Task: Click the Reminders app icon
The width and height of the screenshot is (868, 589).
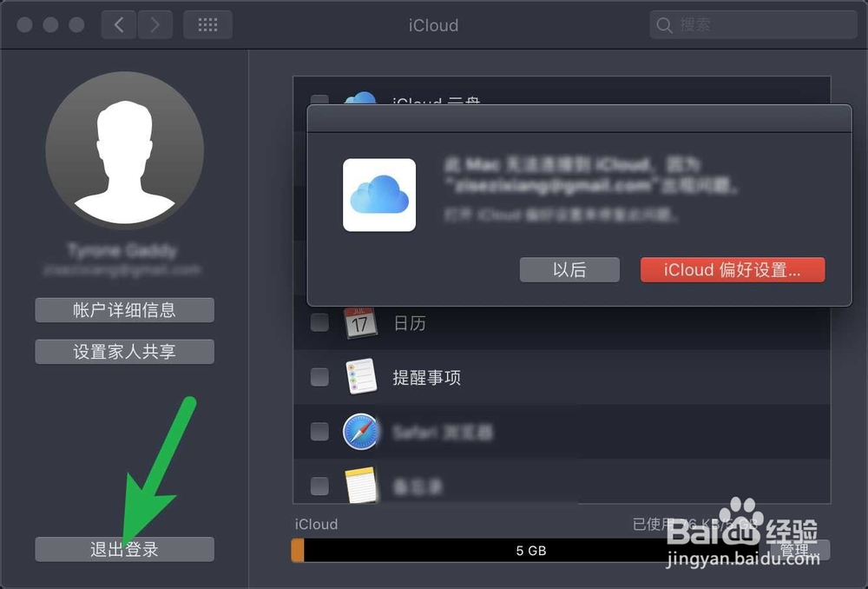Action: (361, 376)
